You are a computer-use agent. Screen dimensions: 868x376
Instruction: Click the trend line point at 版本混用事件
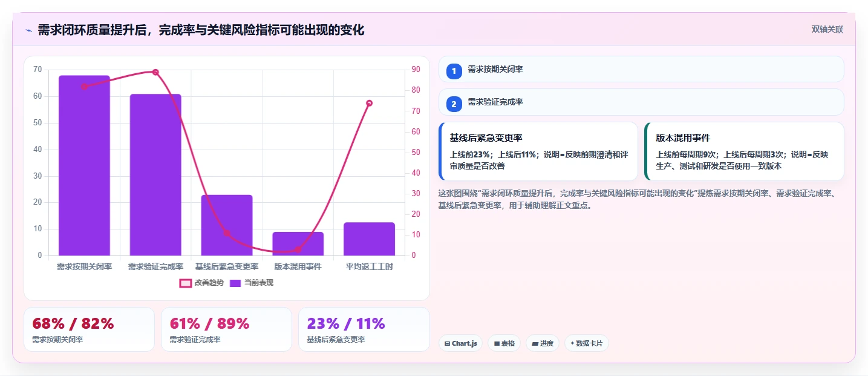[298, 249]
